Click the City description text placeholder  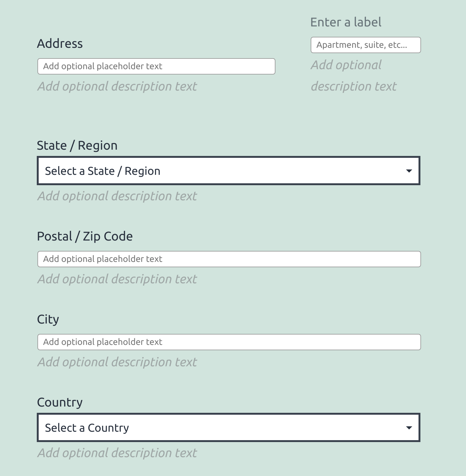[117, 362]
